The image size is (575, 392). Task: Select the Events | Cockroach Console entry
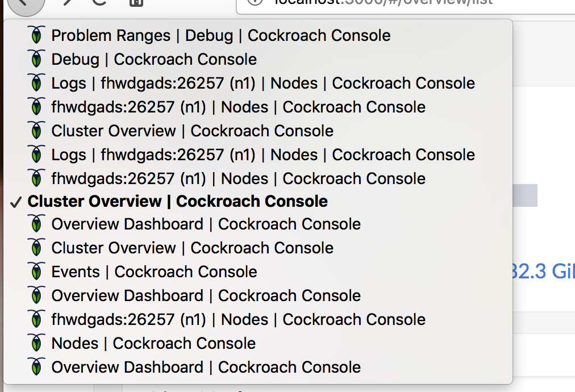pyautogui.click(x=153, y=272)
